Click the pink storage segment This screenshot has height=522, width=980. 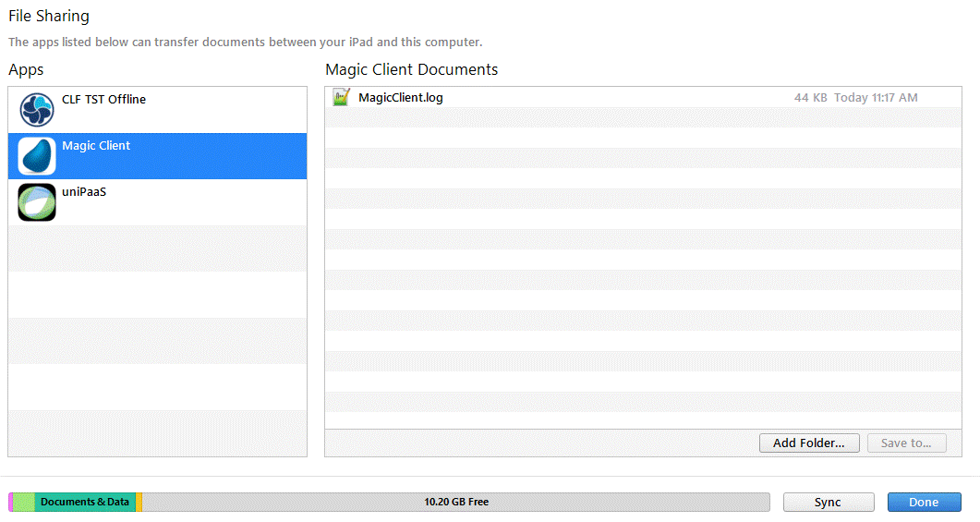(x=11, y=502)
